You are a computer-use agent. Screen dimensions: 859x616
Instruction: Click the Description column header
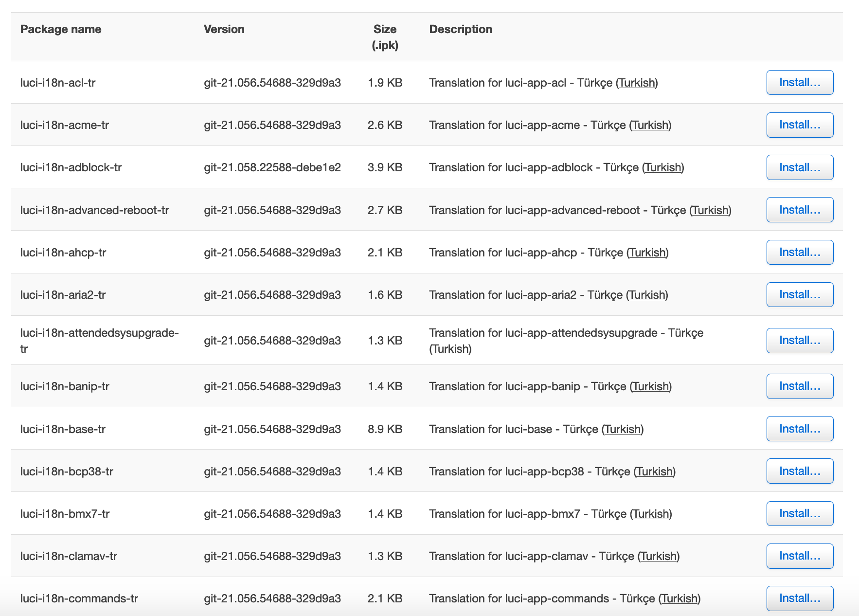tap(461, 29)
